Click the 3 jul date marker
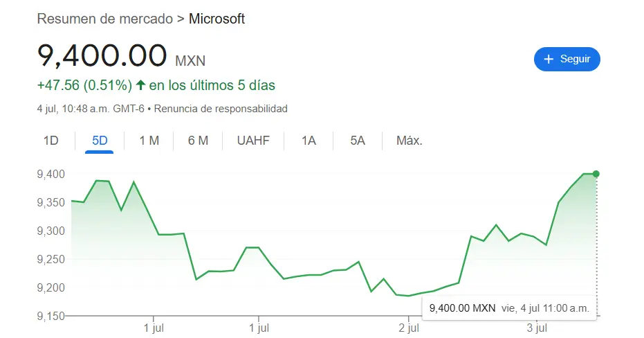644x338 pixels. pos(537,326)
